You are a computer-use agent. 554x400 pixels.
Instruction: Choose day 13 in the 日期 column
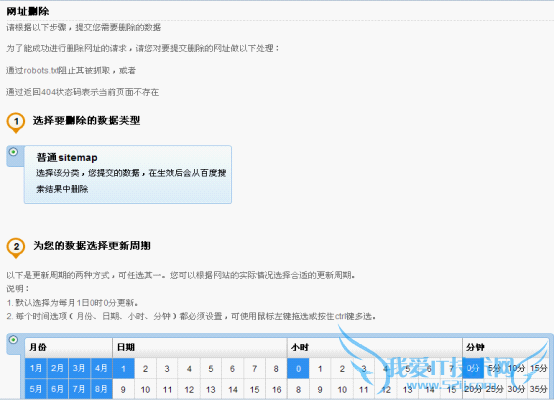211,389
